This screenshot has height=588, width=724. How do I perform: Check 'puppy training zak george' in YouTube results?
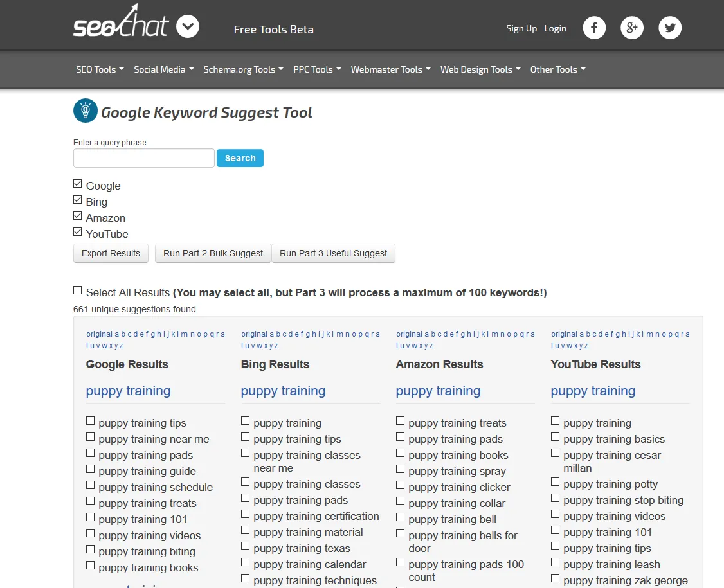click(x=555, y=578)
